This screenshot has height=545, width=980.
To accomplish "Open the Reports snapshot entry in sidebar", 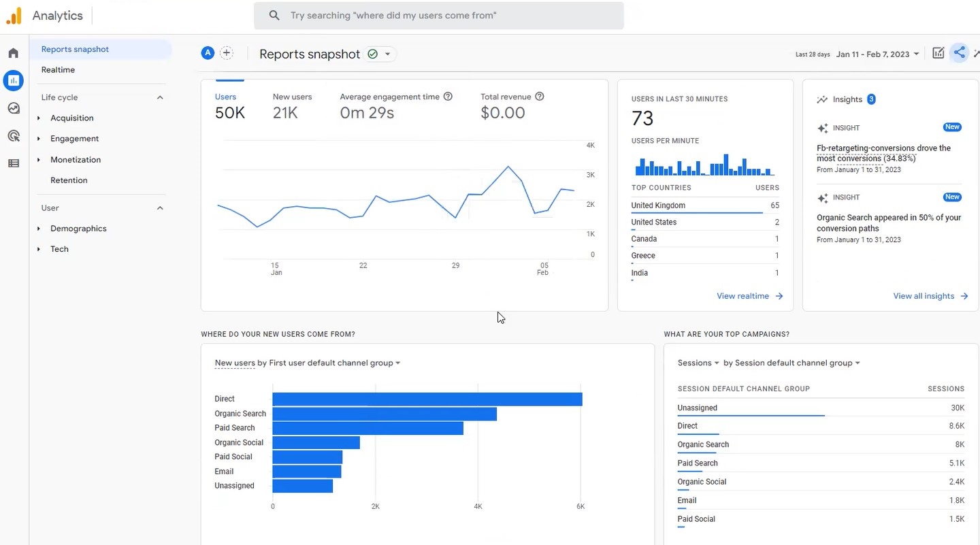I will [x=75, y=49].
